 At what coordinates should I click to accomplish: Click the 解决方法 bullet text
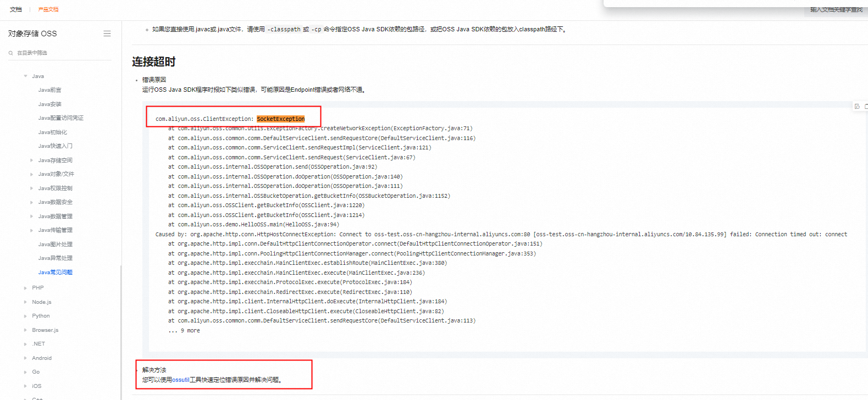[154, 370]
